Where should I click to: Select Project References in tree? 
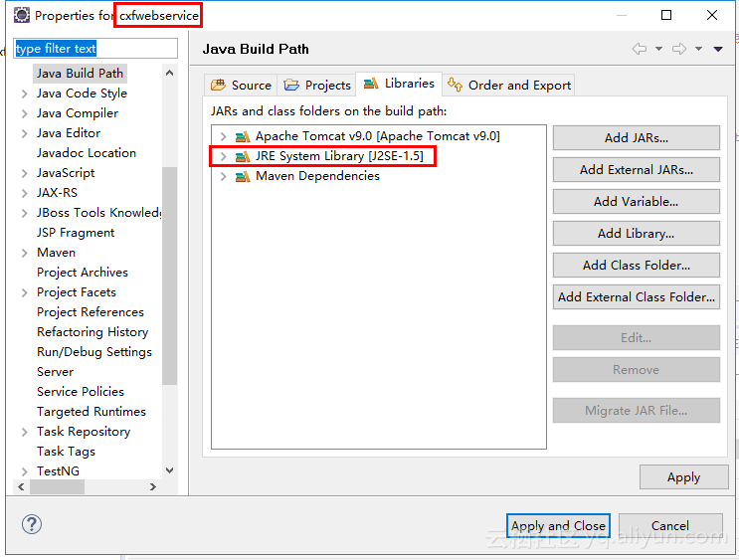pos(91,312)
